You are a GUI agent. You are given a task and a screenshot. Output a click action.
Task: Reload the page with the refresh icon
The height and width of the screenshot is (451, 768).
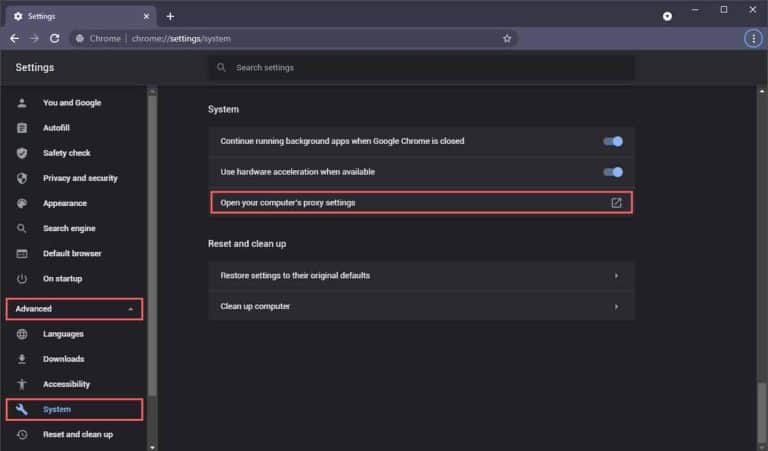coord(56,38)
